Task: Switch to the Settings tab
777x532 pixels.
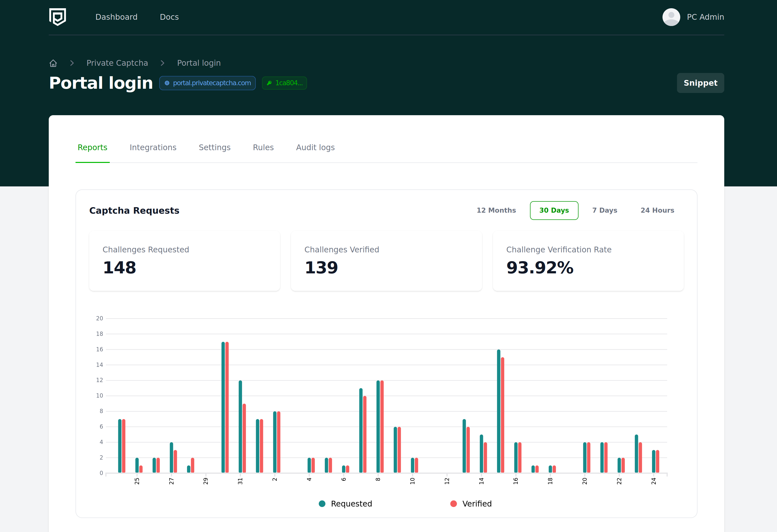Action: tap(214, 148)
